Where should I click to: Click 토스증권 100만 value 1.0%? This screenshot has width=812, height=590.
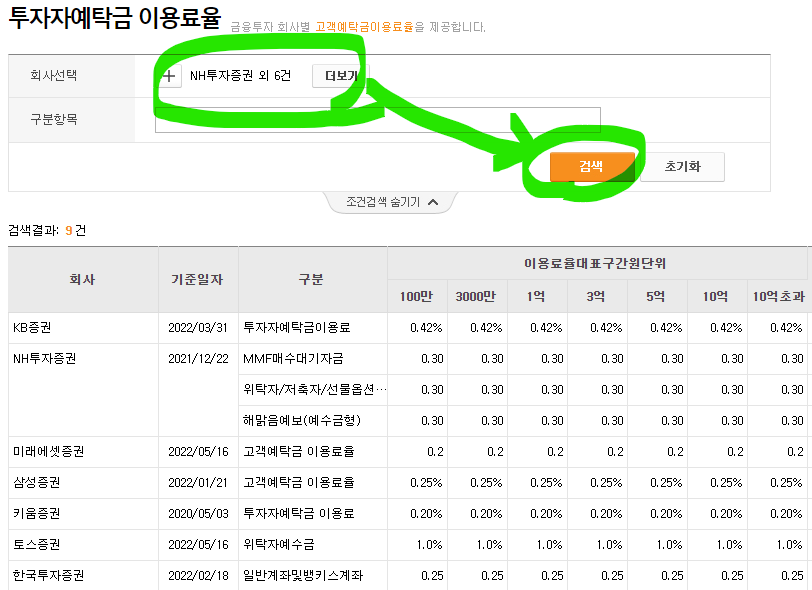[429, 545]
